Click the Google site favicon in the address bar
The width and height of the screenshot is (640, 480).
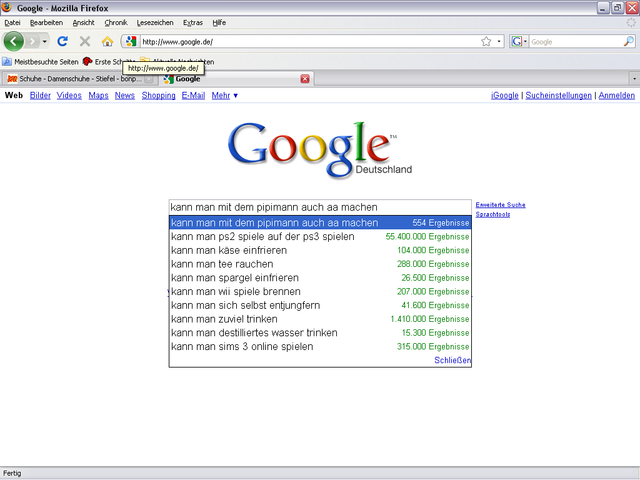click(131, 41)
